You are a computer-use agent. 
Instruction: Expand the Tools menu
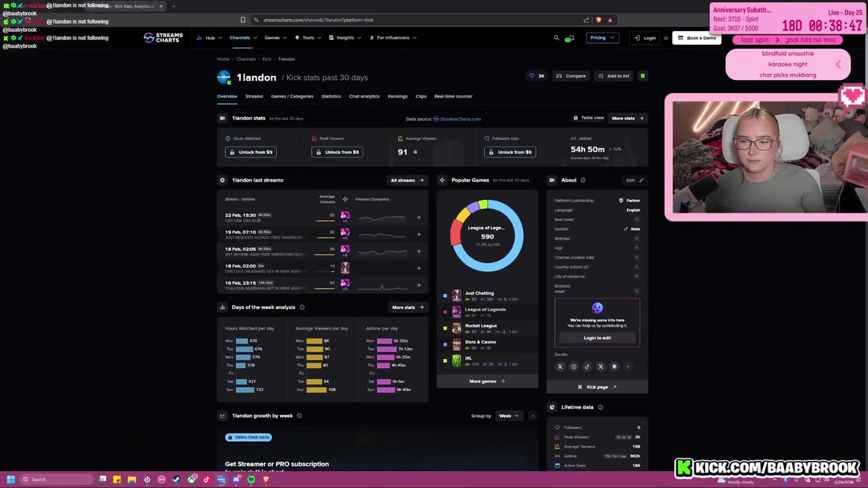(308, 38)
